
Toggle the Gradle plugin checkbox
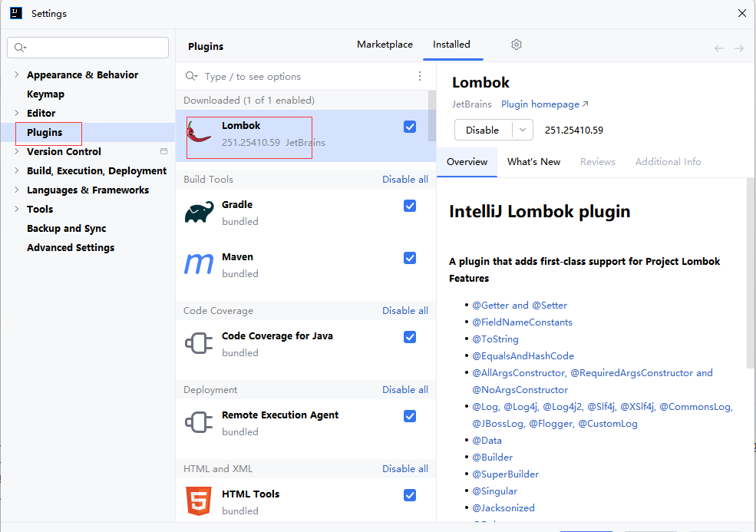tap(410, 206)
